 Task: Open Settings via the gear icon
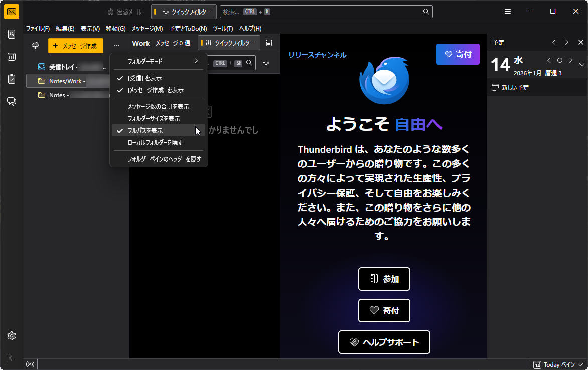(11, 336)
